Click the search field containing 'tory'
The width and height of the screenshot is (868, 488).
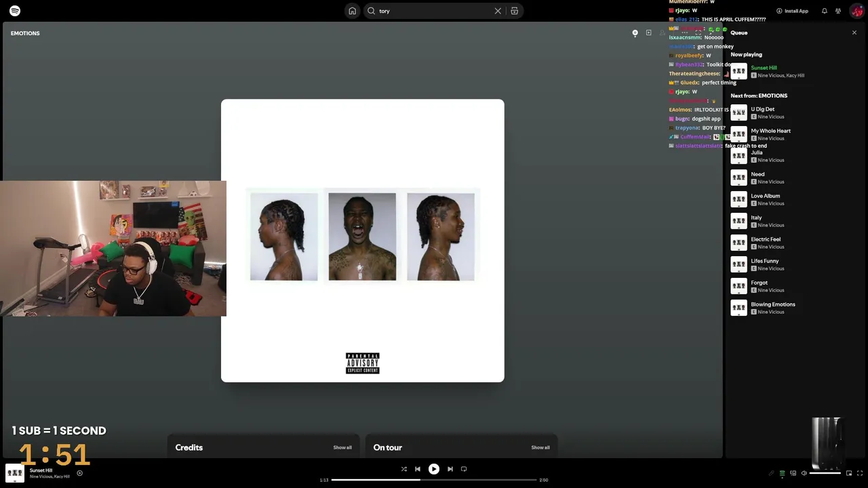434,11
